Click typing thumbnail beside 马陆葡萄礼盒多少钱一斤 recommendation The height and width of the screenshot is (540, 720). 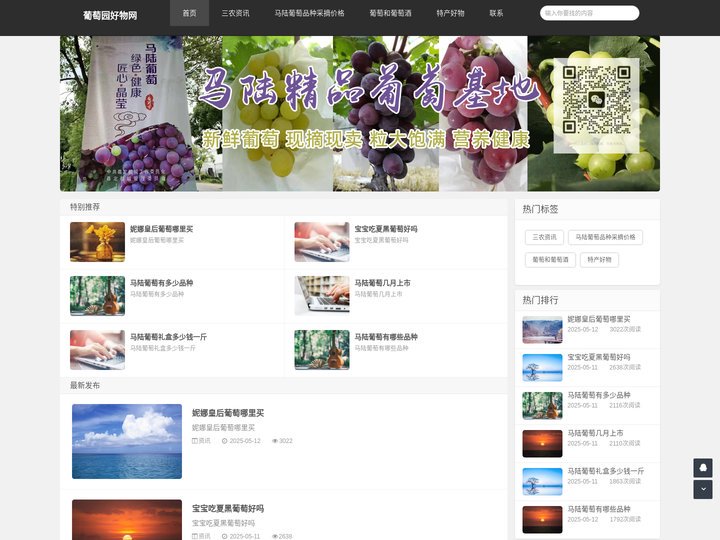click(x=97, y=350)
